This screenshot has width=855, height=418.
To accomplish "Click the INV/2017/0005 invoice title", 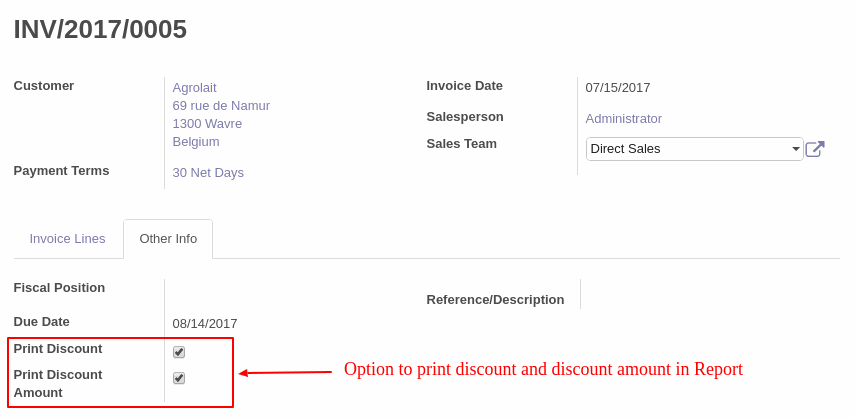I will point(100,29).
